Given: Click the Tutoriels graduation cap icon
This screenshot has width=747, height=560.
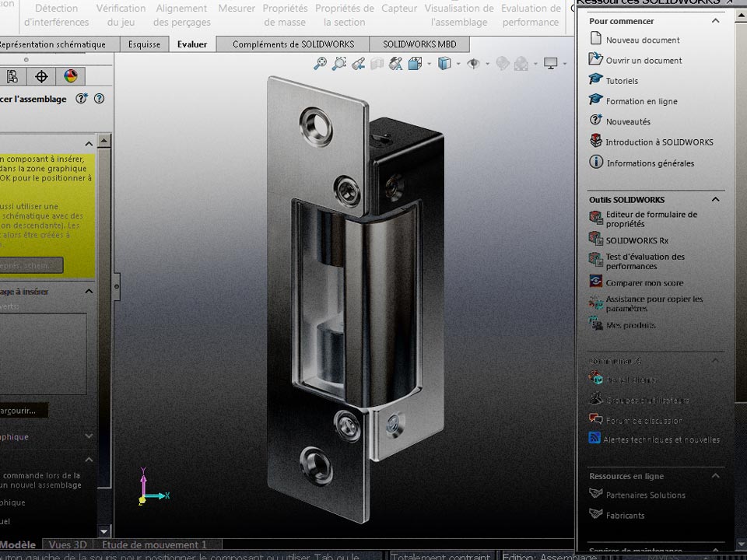Looking at the screenshot, I should click(596, 80).
